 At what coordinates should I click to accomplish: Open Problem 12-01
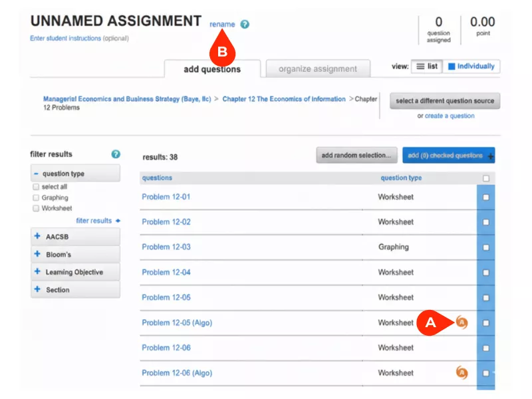(166, 196)
